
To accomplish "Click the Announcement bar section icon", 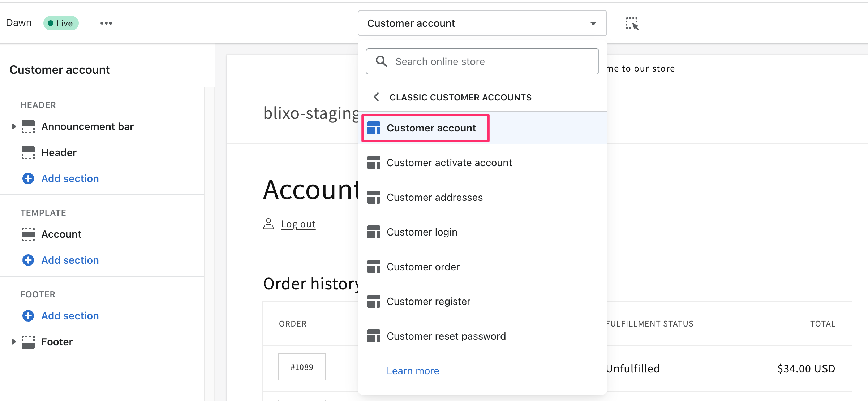I will pyautogui.click(x=28, y=126).
